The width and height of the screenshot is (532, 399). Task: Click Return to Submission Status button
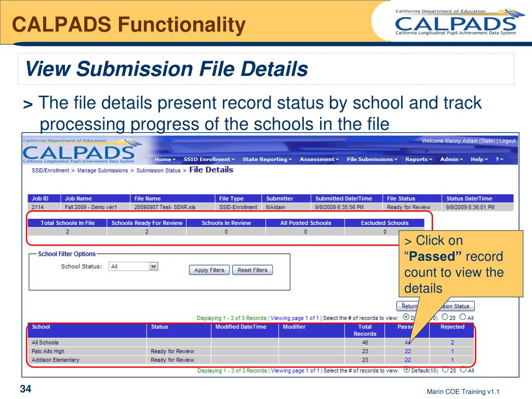(x=436, y=306)
